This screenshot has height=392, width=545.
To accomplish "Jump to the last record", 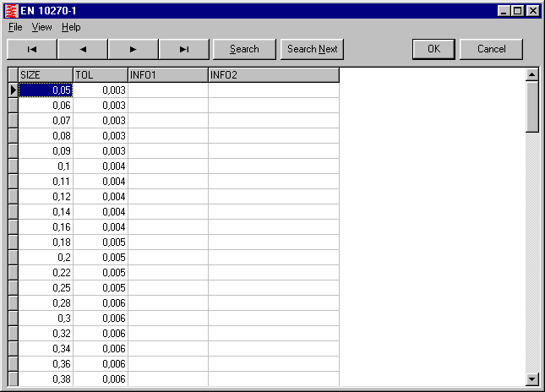I will click(184, 49).
